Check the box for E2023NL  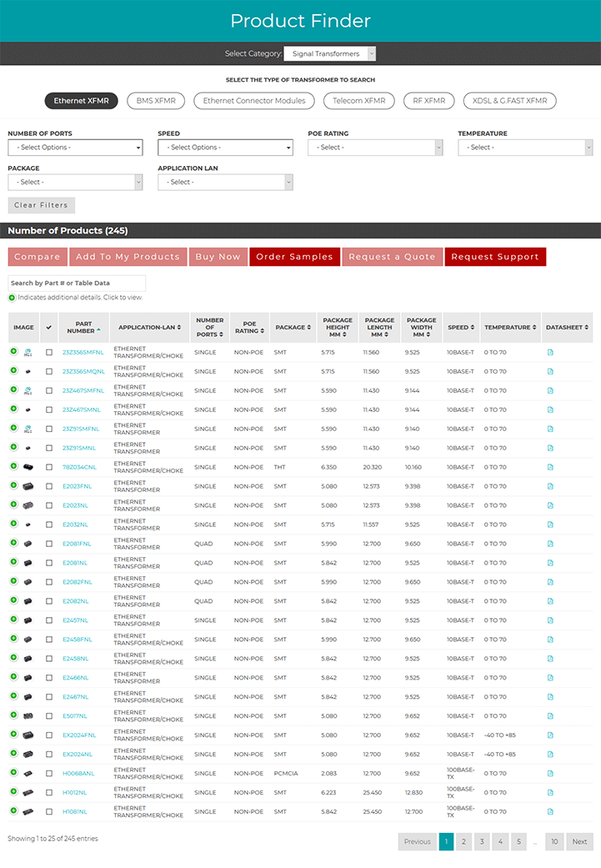pyautogui.click(x=49, y=505)
